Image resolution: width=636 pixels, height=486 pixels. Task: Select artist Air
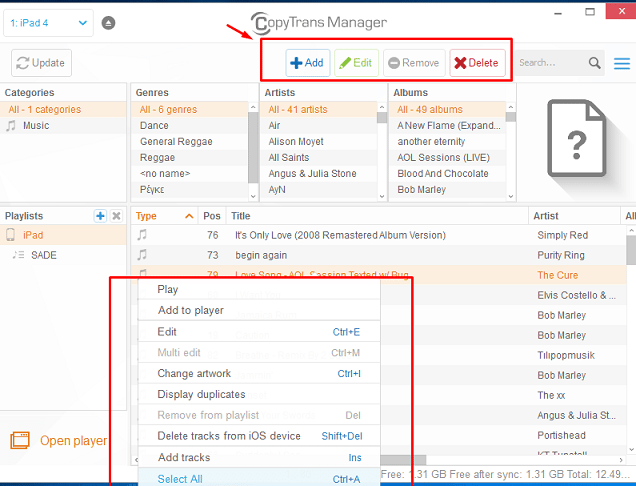319,125
